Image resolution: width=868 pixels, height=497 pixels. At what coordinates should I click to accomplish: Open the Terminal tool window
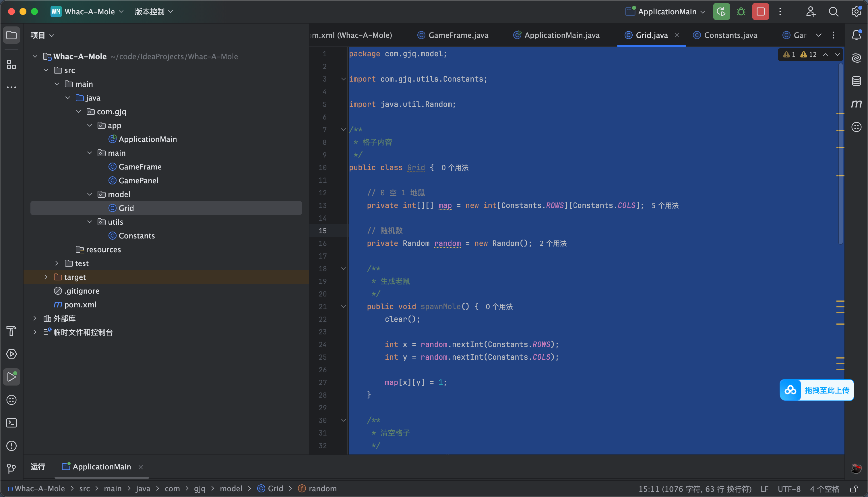[11, 423]
